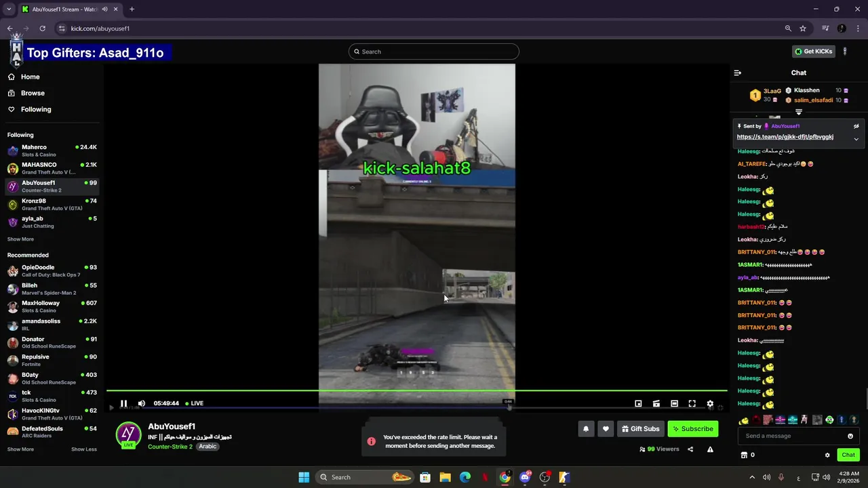Open a new Chrome tab
This screenshot has height=488, width=868.
tap(132, 9)
